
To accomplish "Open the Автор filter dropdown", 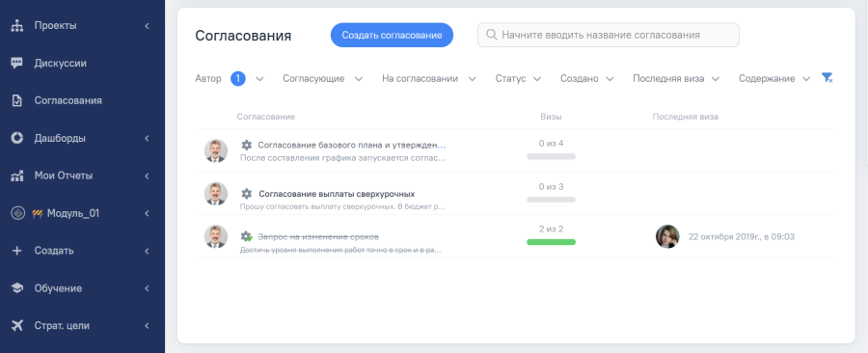I will click(259, 79).
